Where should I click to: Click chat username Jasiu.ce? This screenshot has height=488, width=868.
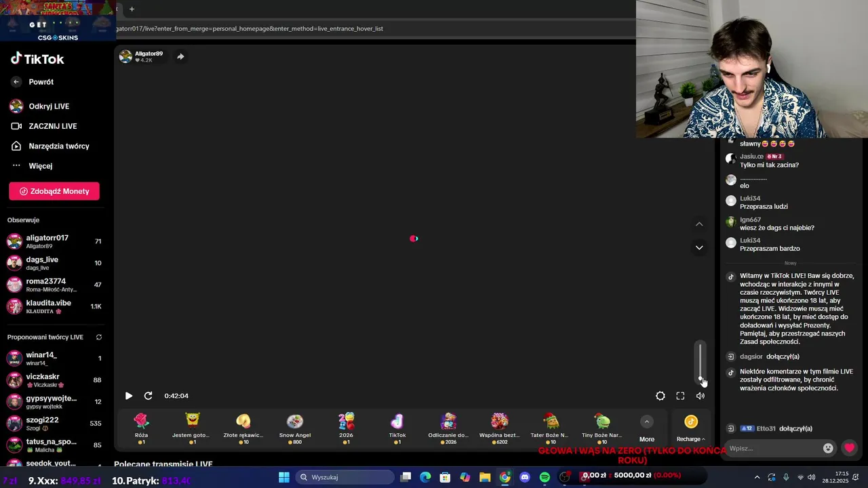[751, 157]
